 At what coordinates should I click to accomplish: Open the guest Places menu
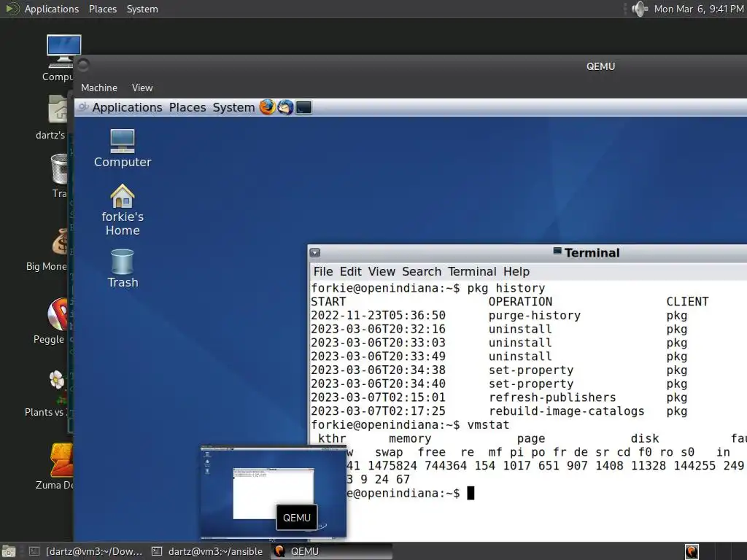click(187, 108)
